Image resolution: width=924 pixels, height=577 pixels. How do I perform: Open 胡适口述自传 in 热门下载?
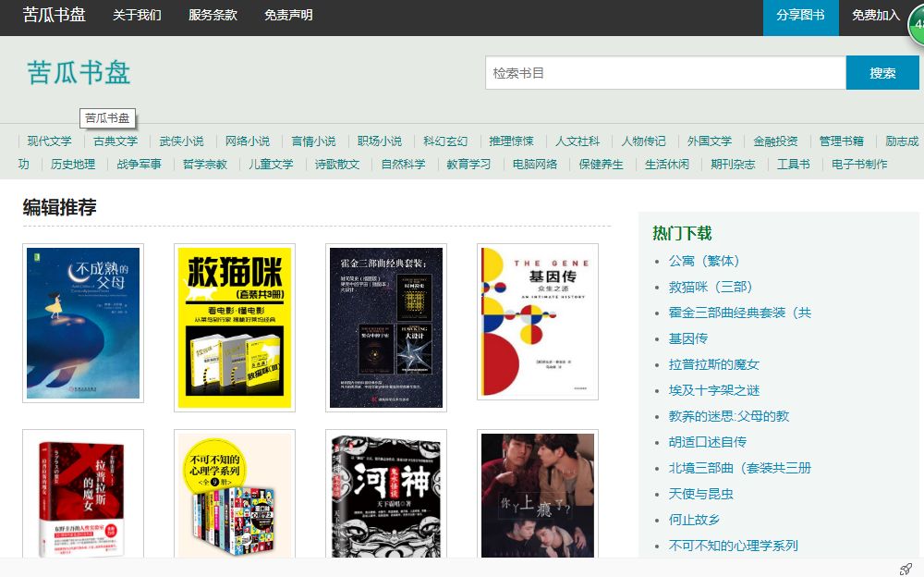(x=708, y=443)
